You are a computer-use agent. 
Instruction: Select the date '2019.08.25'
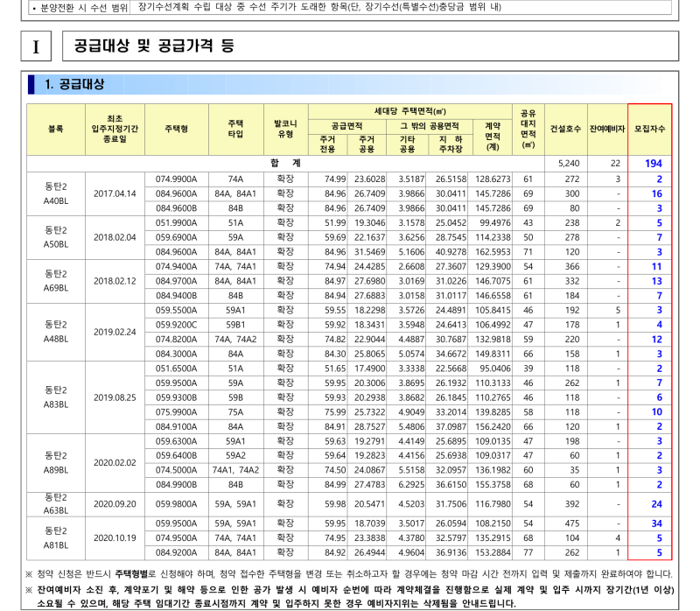tap(115, 397)
